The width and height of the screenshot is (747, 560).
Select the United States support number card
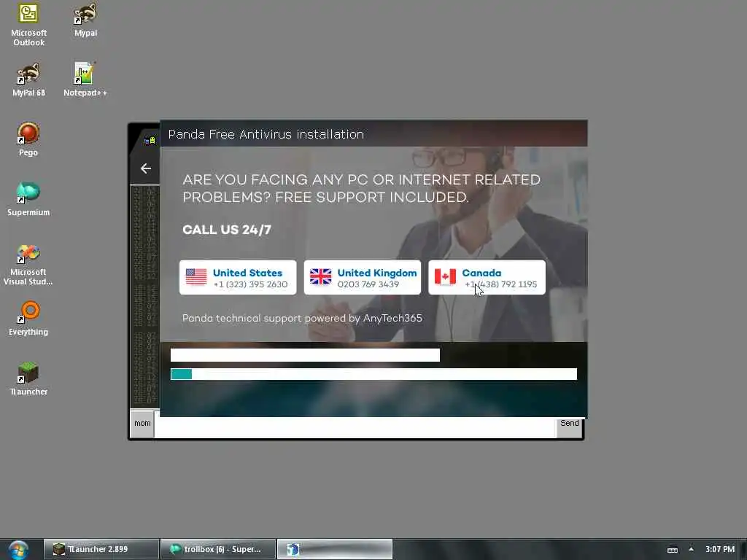tap(238, 278)
